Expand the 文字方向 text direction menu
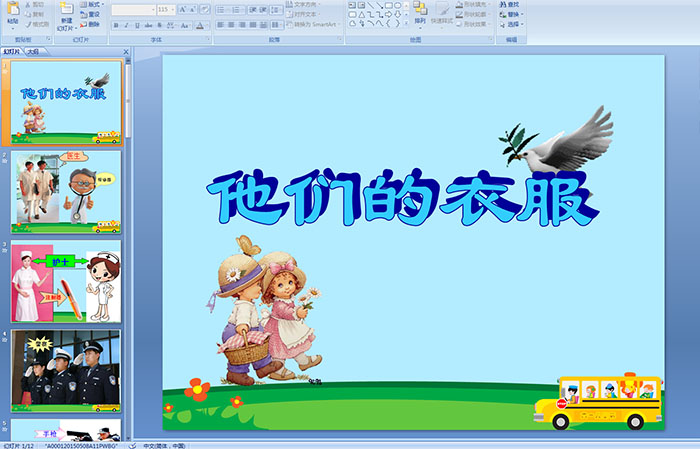700x449 pixels. click(303, 4)
